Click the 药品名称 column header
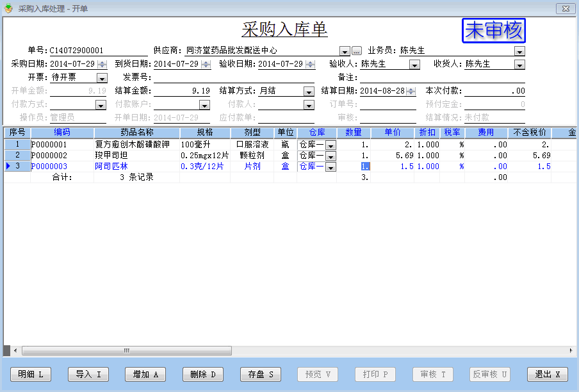Screen dimensions: 579x392 click(136, 132)
